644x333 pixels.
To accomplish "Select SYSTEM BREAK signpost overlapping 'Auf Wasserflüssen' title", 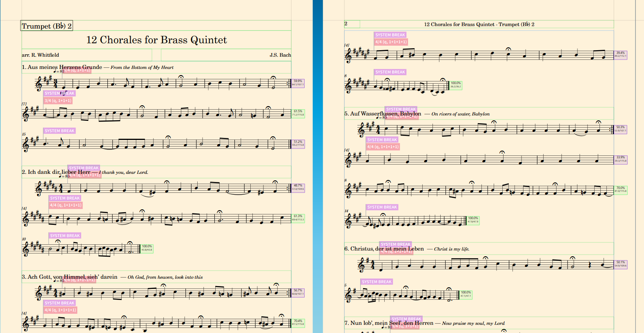I will click(401, 109).
